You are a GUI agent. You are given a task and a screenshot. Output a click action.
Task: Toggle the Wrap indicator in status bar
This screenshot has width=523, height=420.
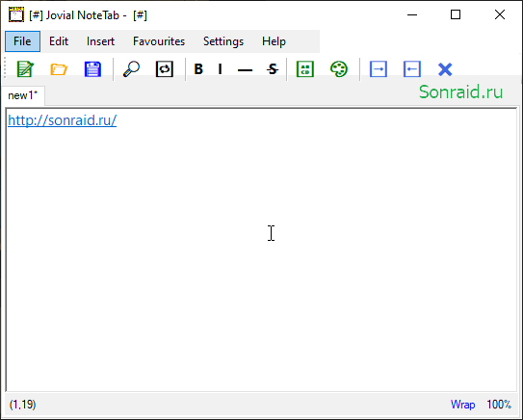(462, 405)
